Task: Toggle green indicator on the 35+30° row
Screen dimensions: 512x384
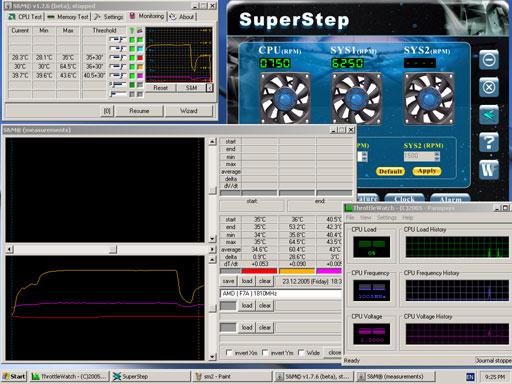Action: pyautogui.click(x=132, y=58)
